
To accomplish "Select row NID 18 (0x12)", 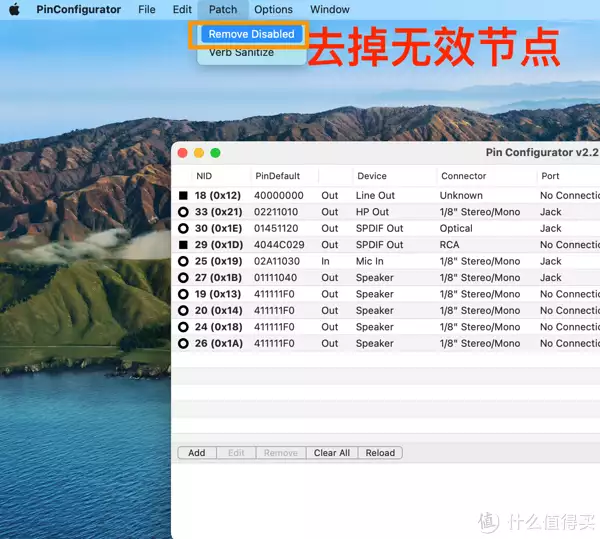I will click(x=386, y=195).
